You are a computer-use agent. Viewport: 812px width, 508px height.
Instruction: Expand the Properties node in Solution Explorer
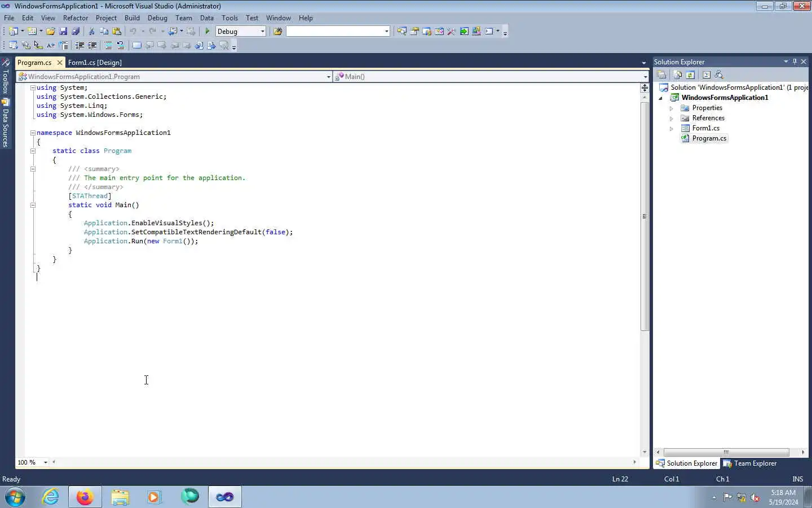click(671, 108)
